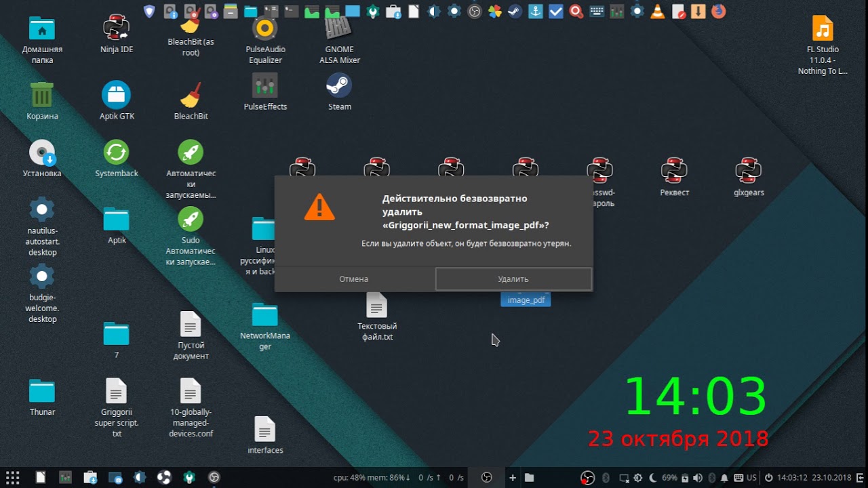Open the folder named 7
Screen dimensions: 868x488
coord(117,334)
